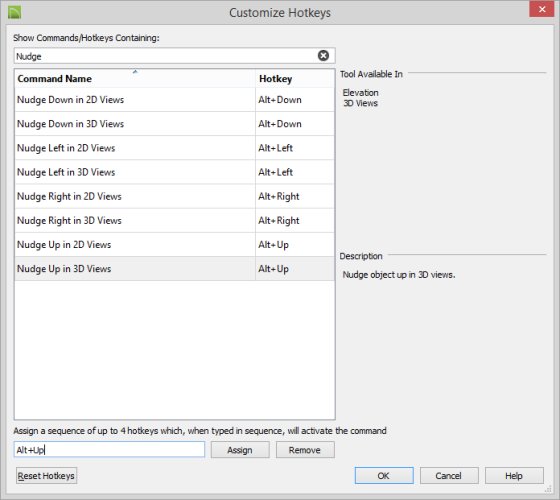The image size is (560, 500).
Task: Select Nudge Right in 2D Views row
Action: click(175, 196)
